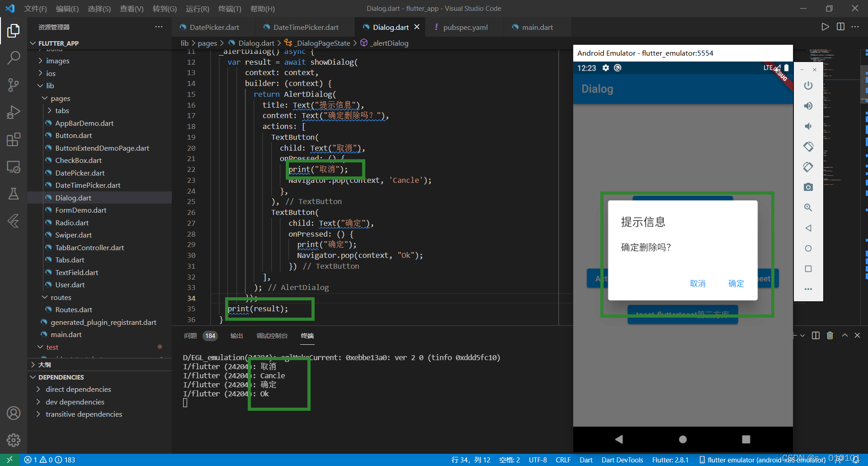Open the Accounts menu icon
Viewport: 868px width, 466px height.
point(14,413)
